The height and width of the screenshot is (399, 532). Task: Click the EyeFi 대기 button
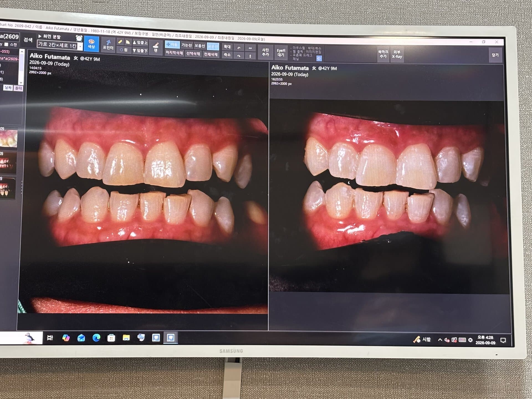click(281, 53)
